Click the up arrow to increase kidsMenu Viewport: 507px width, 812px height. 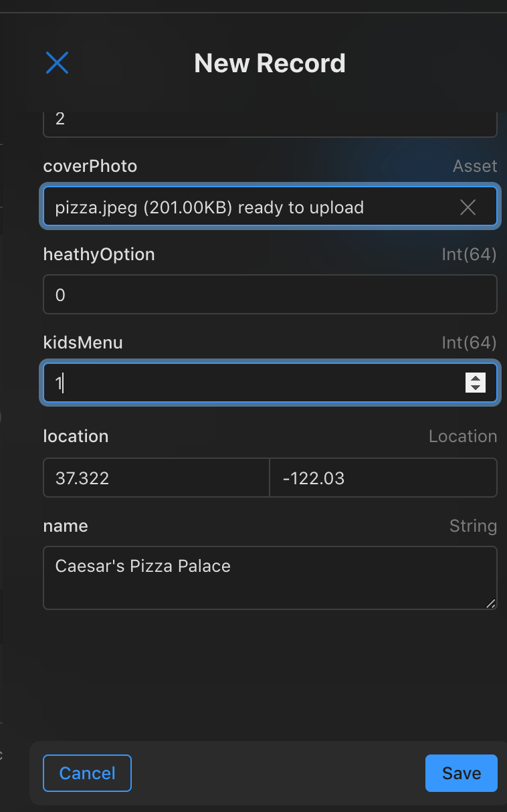pyautogui.click(x=475, y=377)
